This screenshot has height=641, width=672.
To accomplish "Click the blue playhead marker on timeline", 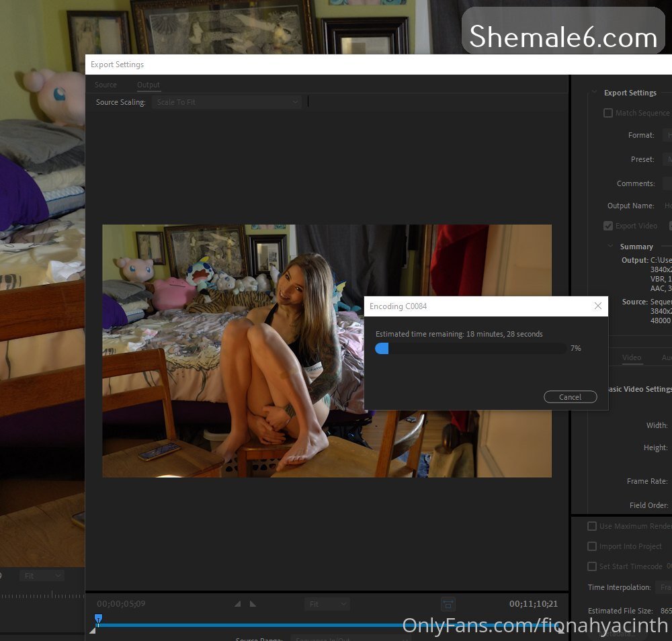I will click(98, 618).
